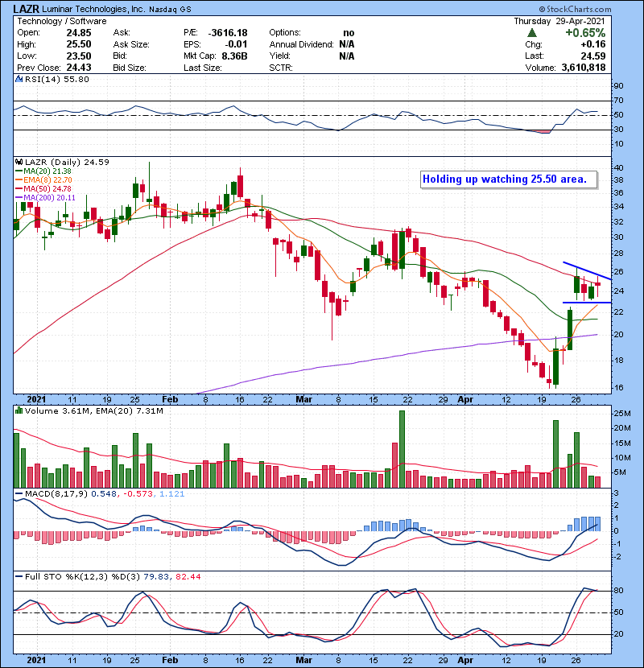This screenshot has width=644, height=668.
Task: Click the Last price 24.59 in the header
Action: [592, 56]
